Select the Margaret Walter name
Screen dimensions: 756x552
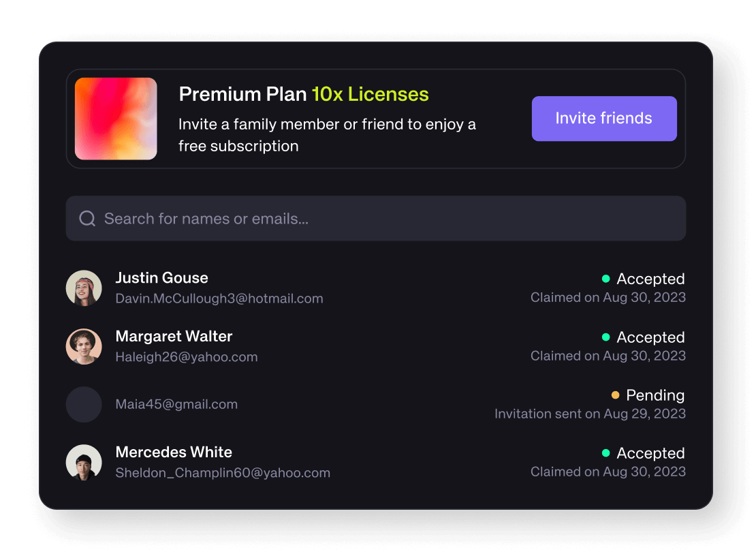tap(174, 337)
